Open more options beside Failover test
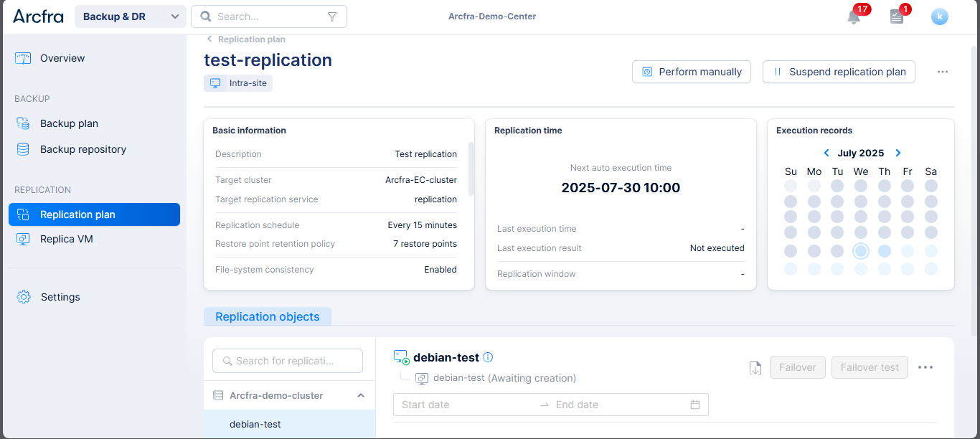 [925, 367]
